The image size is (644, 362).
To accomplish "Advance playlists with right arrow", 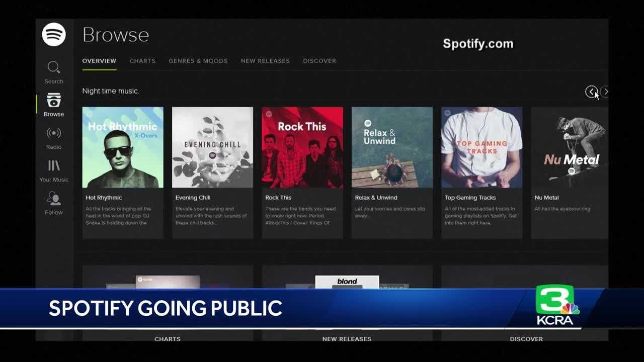I will pos(605,92).
